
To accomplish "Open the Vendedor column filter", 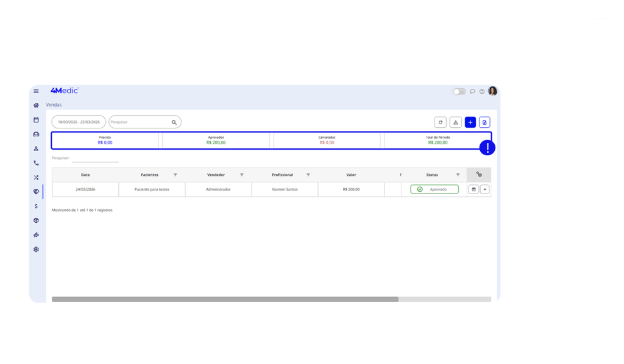I will point(242,175).
